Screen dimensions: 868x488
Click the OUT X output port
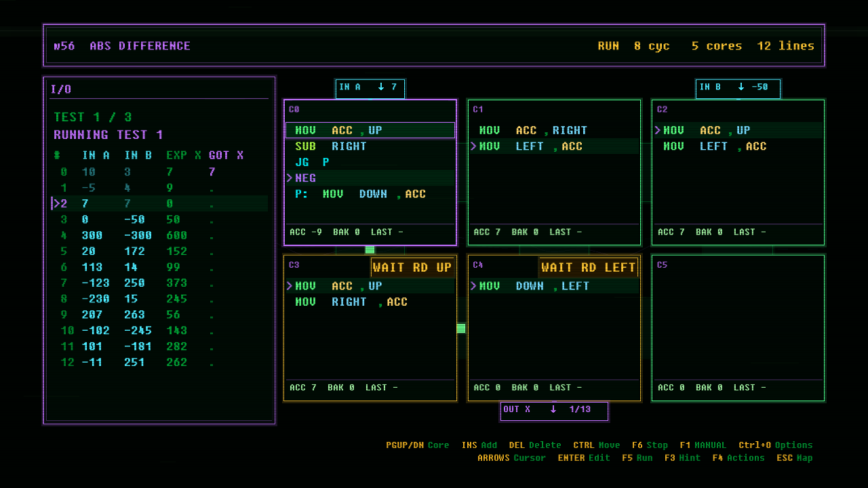pos(554,411)
